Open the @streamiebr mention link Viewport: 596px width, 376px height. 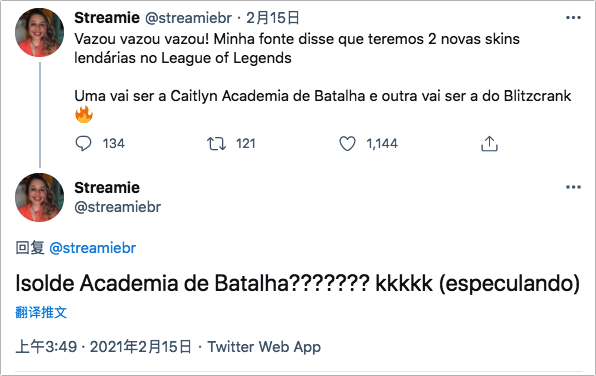coord(93,248)
